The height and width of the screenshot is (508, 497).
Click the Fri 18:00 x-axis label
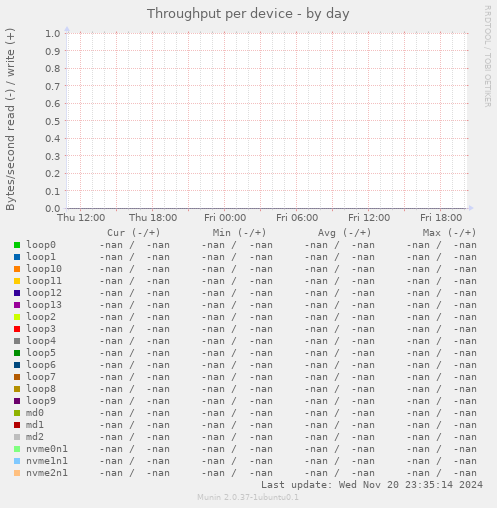[x=441, y=218]
